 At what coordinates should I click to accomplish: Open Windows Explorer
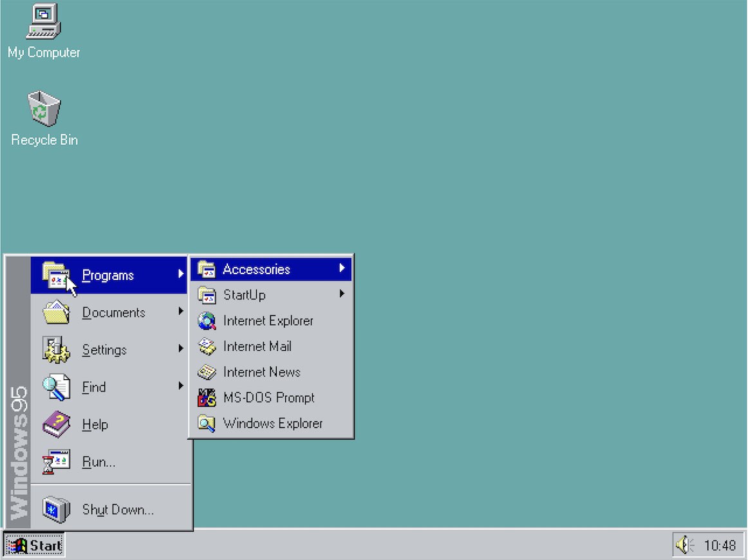pyautogui.click(x=272, y=424)
